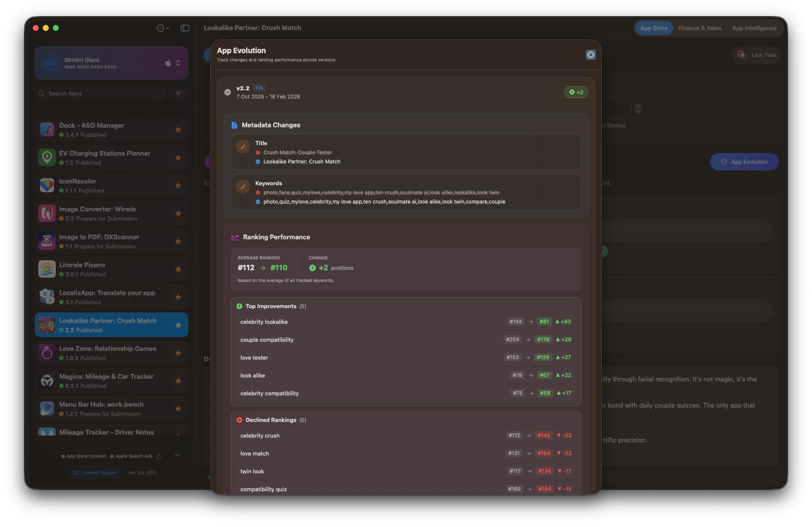Open the ellipsis options menu in title bar

click(x=162, y=28)
